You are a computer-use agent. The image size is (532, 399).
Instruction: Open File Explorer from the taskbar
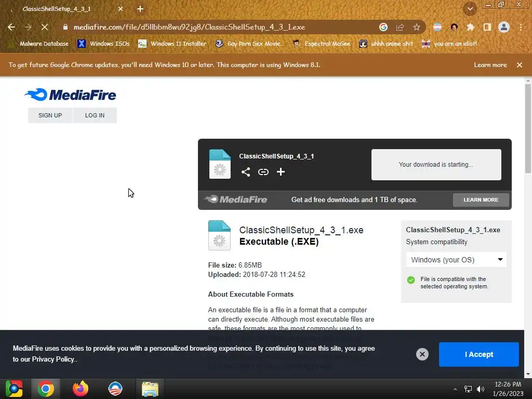[x=150, y=389]
